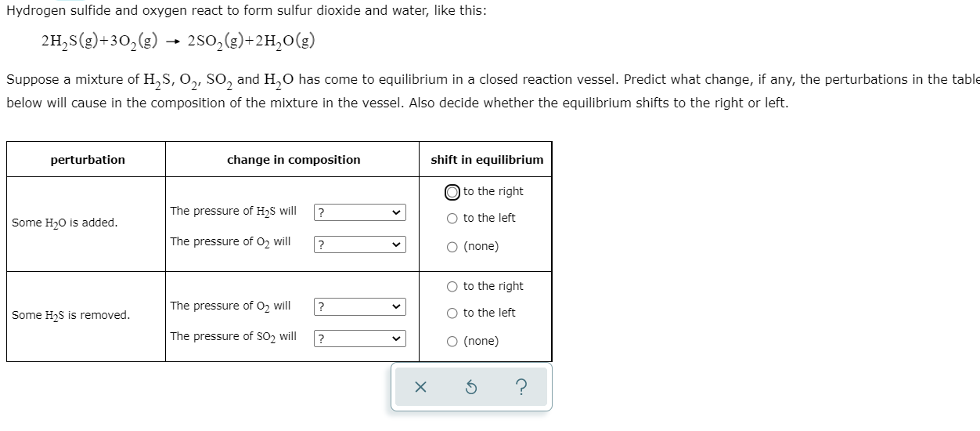
Task: Select '(none)' for H2S removed row
Action: pos(452,342)
